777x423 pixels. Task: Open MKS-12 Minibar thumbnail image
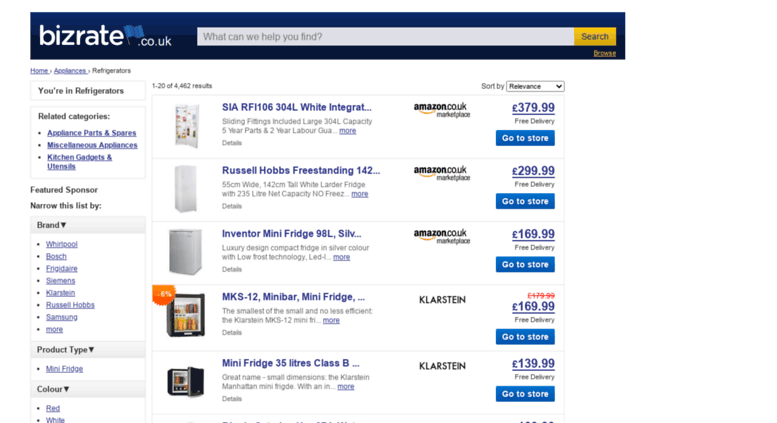(x=186, y=315)
